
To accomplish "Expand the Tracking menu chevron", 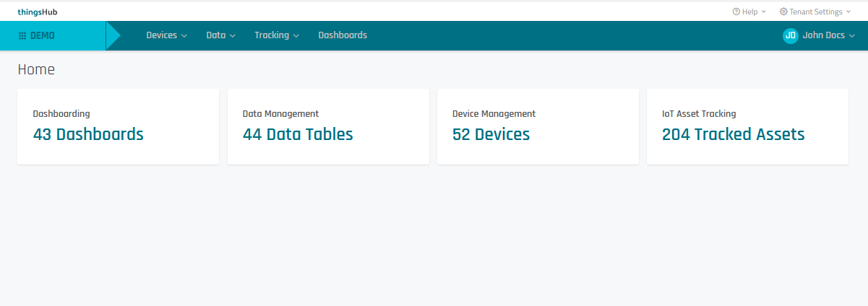I will pos(296,36).
